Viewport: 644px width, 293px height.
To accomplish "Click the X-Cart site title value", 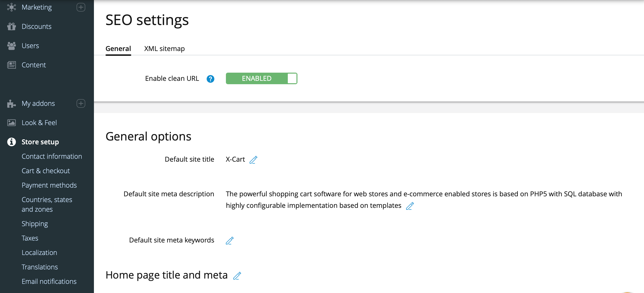I will point(235,159).
